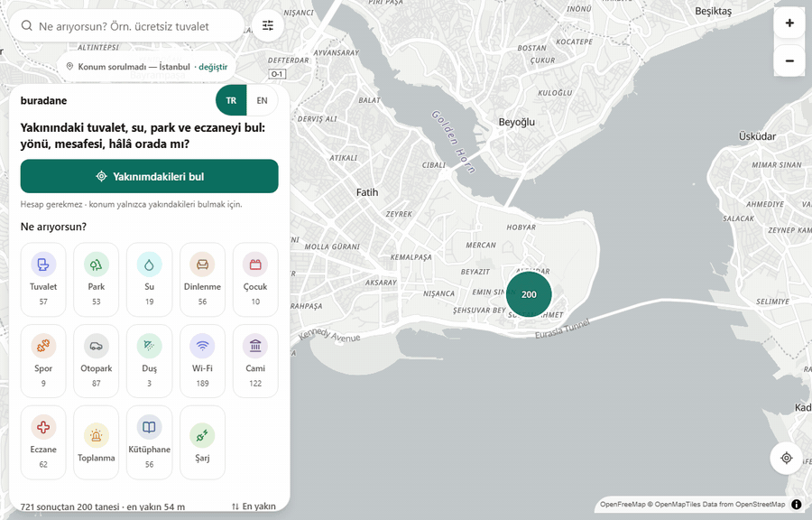Screen dimensions: 812x520
Task: Select the Şarj charging category
Action: pyautogui.click(x=202, y=442)
